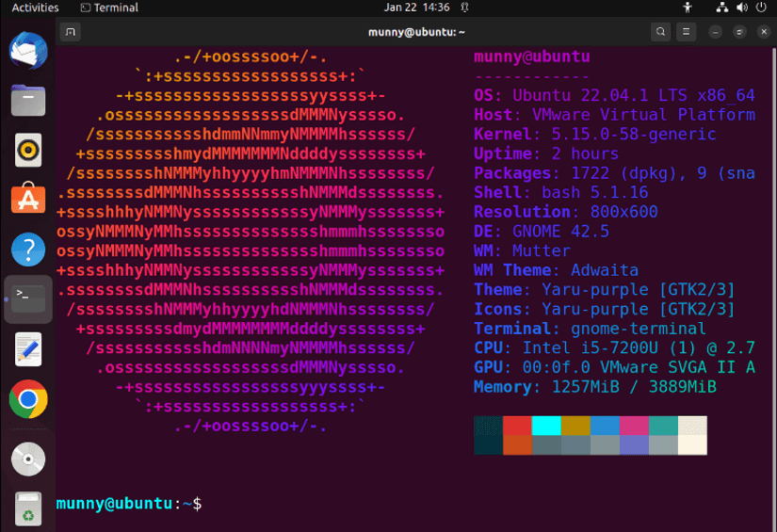Click the Memory 1257MiB / 3889MiB line
Viewport: 777px width, 532px height.
point(595,387)
